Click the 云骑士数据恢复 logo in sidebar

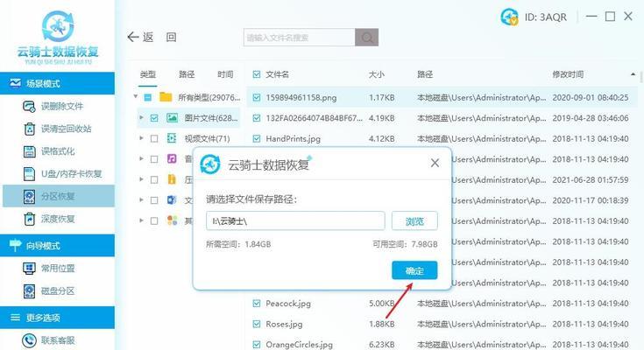point(58,38)
